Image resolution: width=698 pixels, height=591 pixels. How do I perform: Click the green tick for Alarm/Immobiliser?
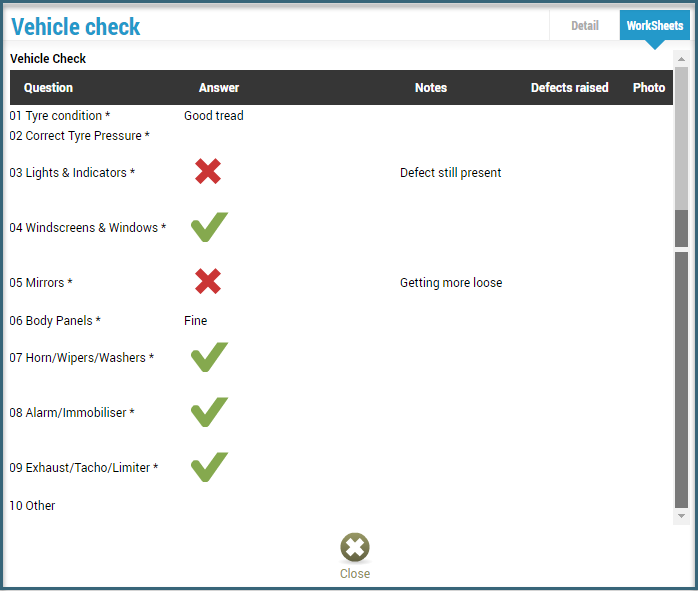(209, 412)
